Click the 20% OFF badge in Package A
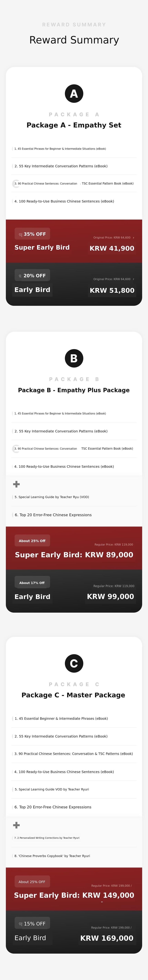The image size is (148, 980). click(x=32, y=275)
